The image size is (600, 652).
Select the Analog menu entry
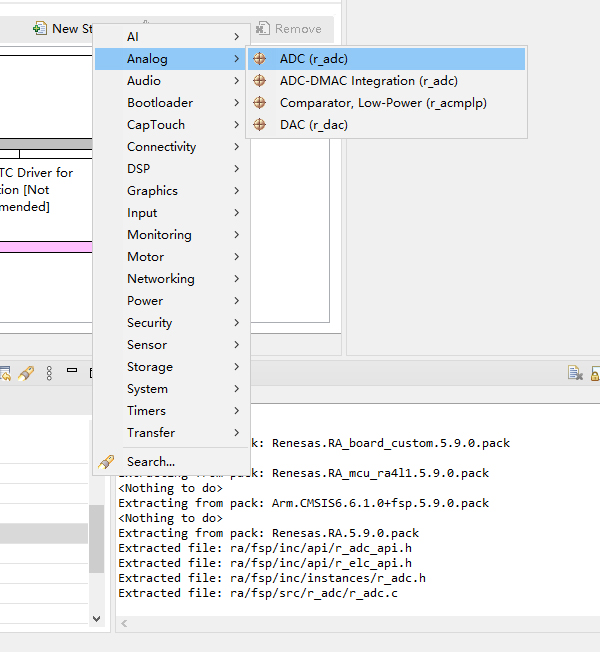point(170,59)
